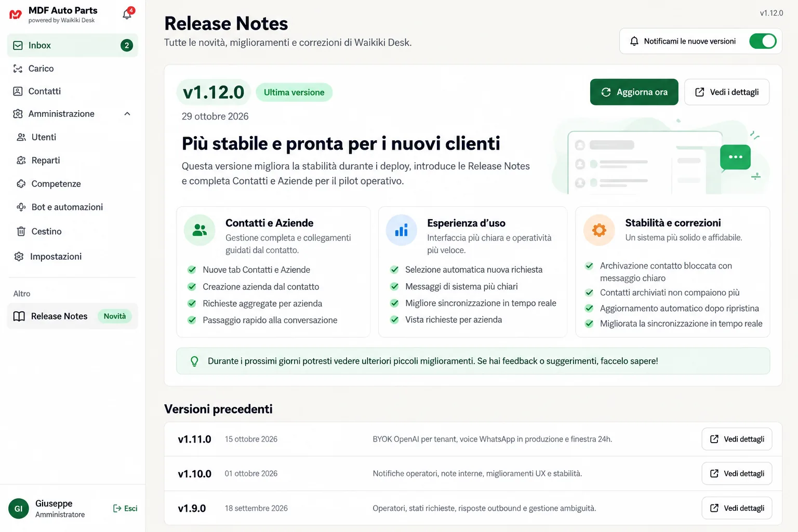Click the Esci logout link
This screenshot has width=798, height=532.
[x=125, y=509]
